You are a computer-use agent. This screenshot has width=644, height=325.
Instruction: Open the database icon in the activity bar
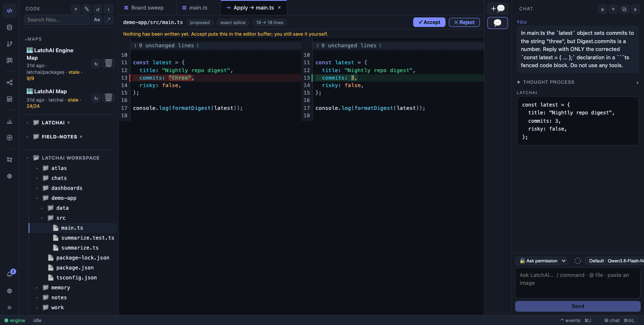pyautogui.click(x=10, y=27)
